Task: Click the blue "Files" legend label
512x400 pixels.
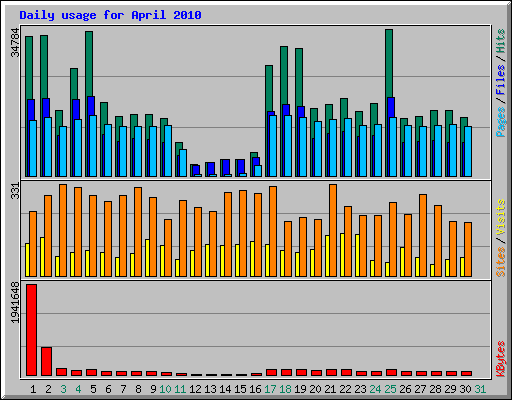Action: point(501,80)
